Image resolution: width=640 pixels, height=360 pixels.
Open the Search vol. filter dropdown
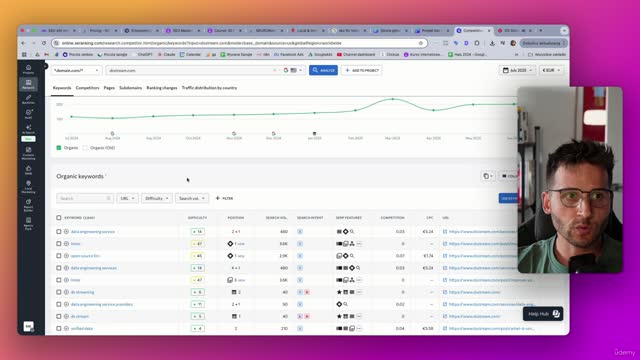(192, 198)
